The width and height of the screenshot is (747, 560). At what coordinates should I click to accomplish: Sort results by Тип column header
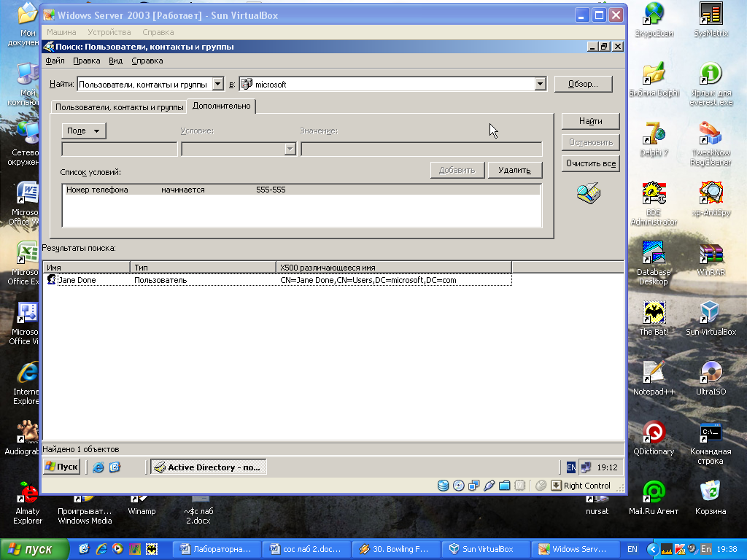203,267
